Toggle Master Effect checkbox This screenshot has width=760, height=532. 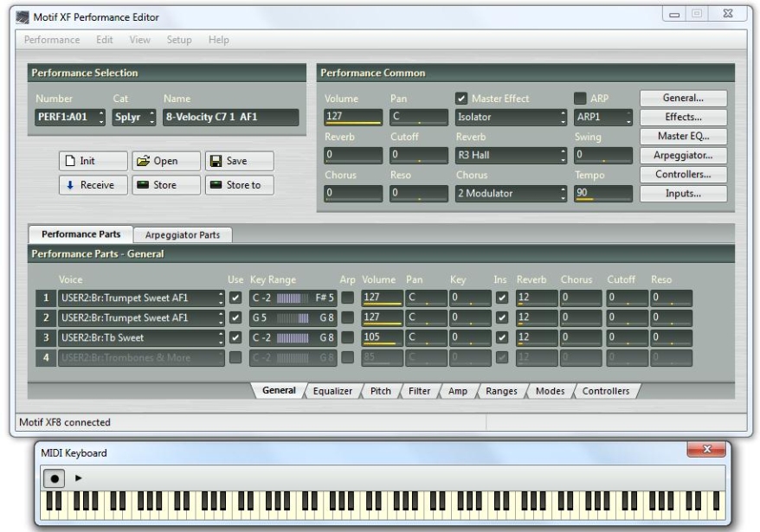coord(461,99)
